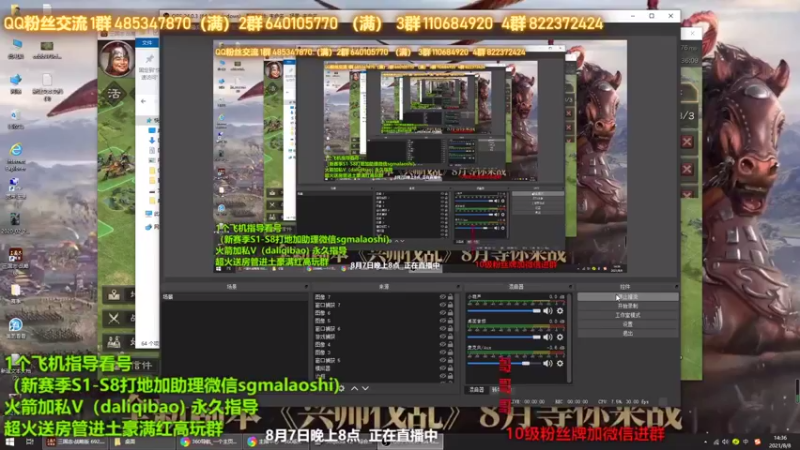800x450 pixels.
Task: Open the Recycle Bin desktop icon
Action: click(16, 119)
